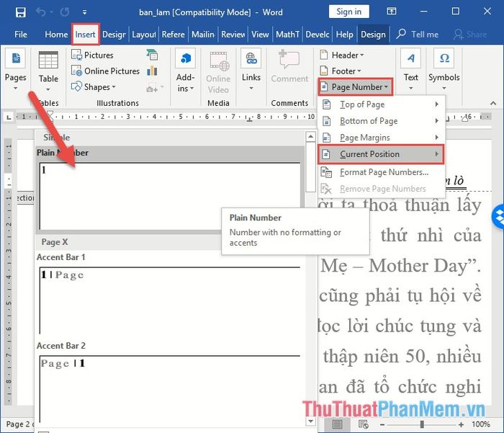
Task: Open the Page Number dropdown
Action: pos(355,87)
